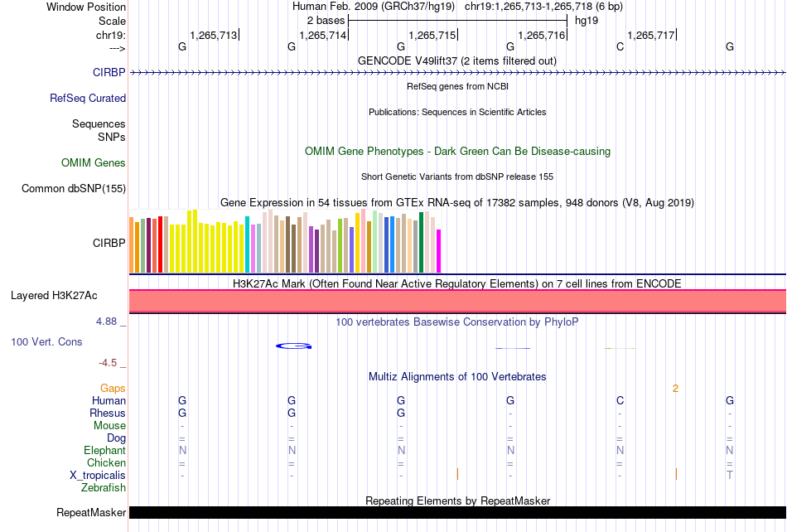Click the Elephant alignment row label
This screenshot has width=787, height=532.
[x=105, y=450]
